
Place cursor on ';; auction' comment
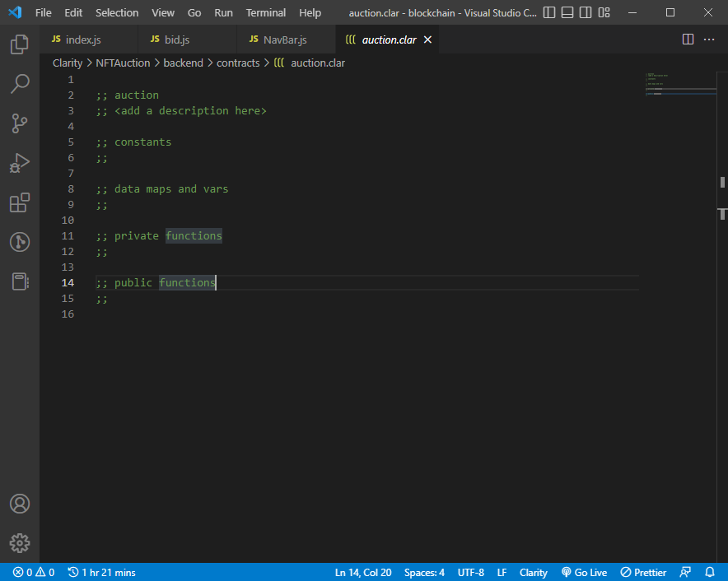tap(128, 95)
